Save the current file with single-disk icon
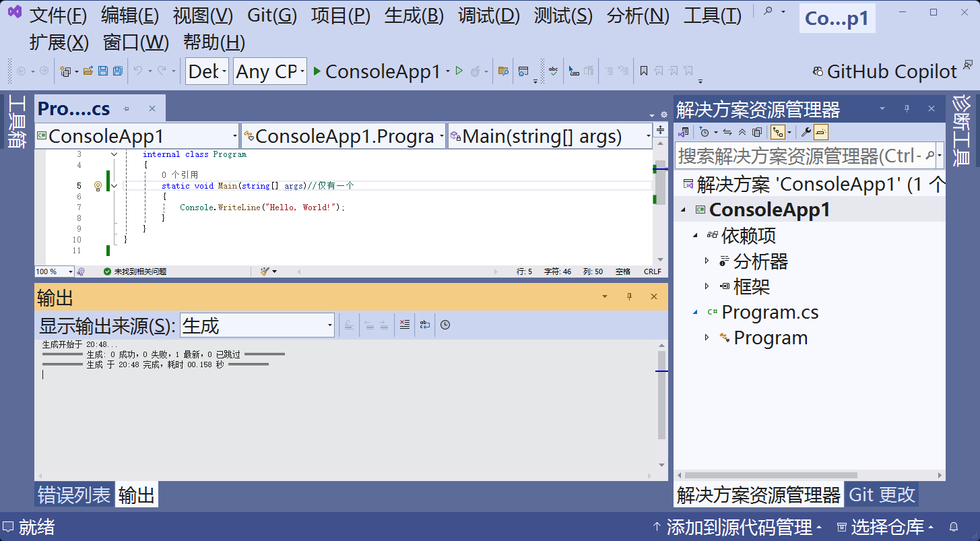The width and height of the screenshot is (980, 541). tap(103, 71)
